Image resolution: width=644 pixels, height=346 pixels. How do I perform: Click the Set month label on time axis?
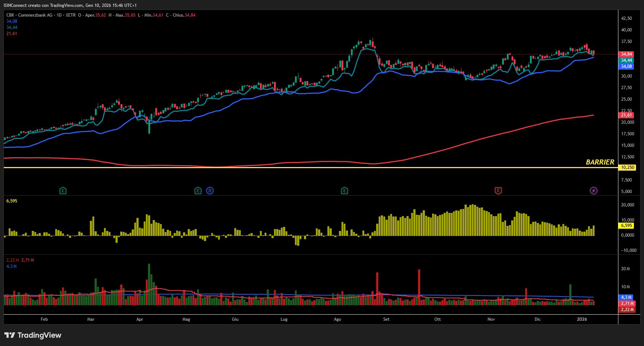[386, 319]
